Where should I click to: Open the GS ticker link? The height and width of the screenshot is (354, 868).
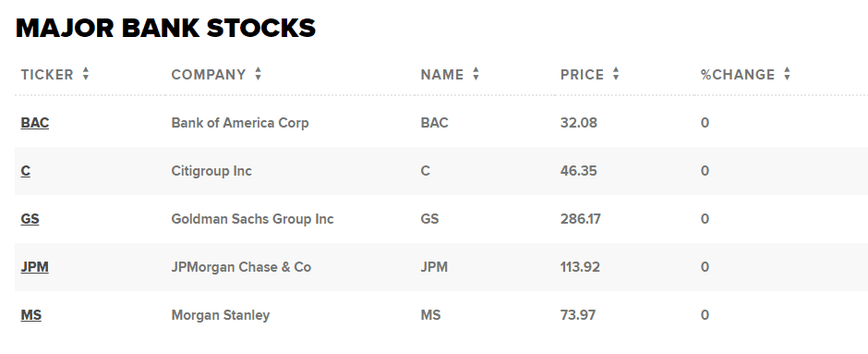tap(30, 219)
